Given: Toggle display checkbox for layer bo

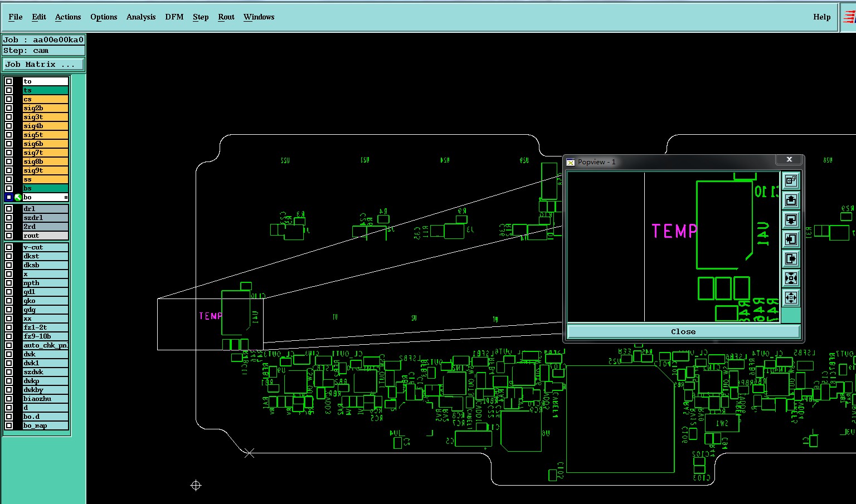Looking at the screenshot, I should tap(9, 197).
